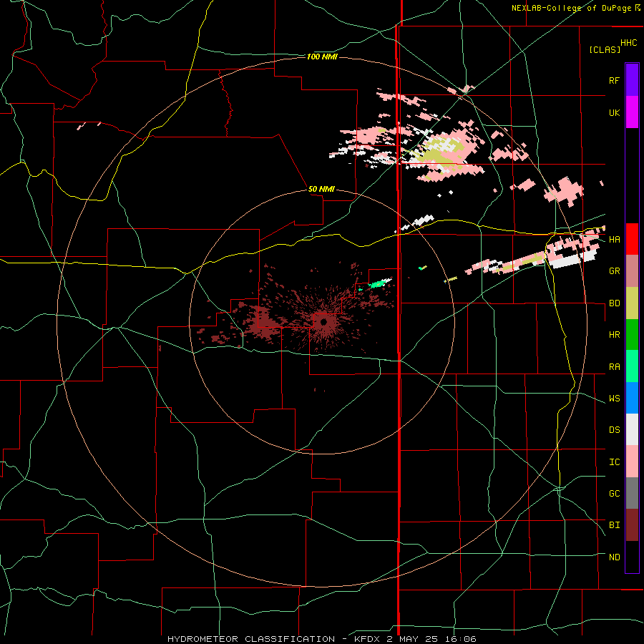Image resolution: width=644 pixels, height=644 pixels.
Task: Click the HA legend label
Action: [x=614, y=240]
